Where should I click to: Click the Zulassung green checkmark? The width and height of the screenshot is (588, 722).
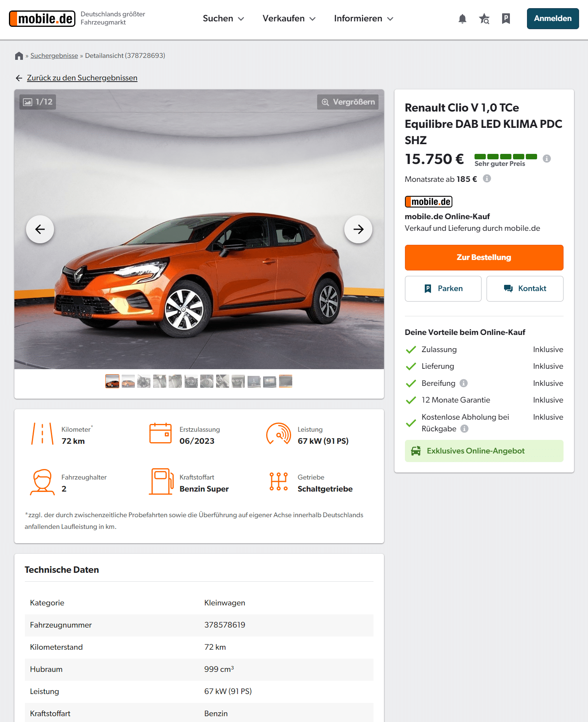[x=411, y=350]
